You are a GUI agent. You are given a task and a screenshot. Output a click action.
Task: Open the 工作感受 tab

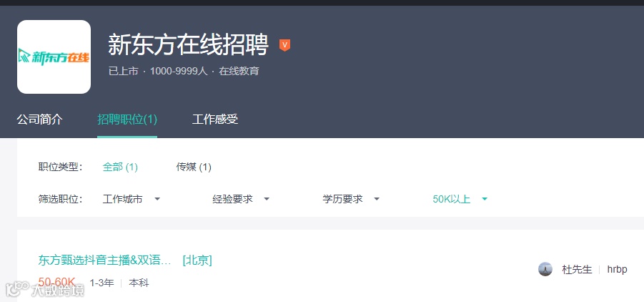(215, 120)
